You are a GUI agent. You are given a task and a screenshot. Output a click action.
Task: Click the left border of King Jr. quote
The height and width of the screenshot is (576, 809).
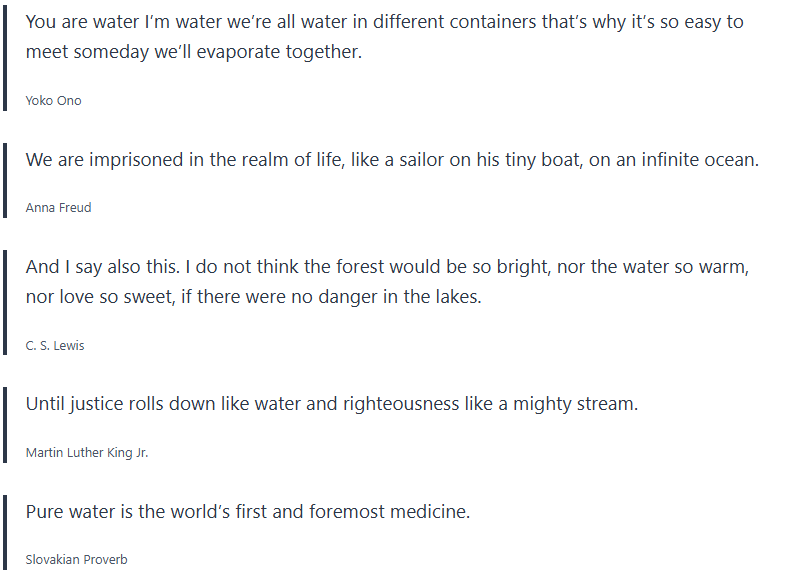pos(6,426)
